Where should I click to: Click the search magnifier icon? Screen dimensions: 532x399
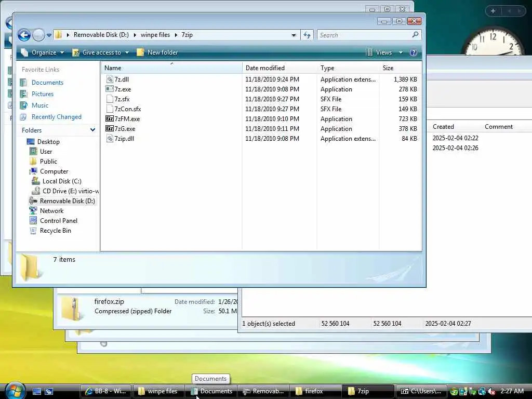click(x=415, y=35)
